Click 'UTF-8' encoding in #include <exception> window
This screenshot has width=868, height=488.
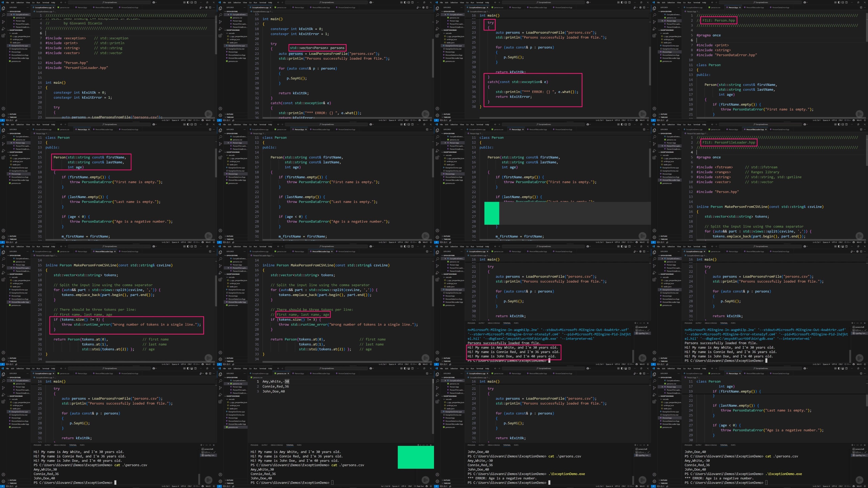coord(183,121)
